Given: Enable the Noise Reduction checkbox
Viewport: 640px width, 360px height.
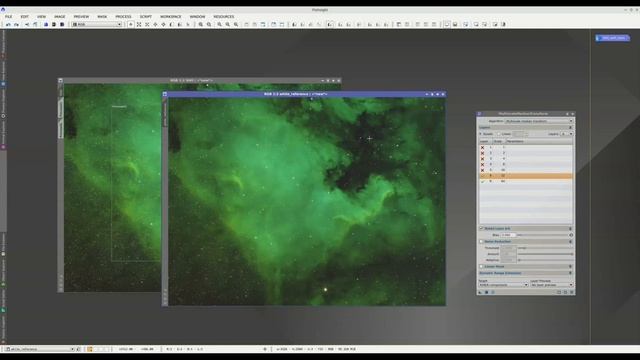Looking at the screenshot, I should coord(481,242).
